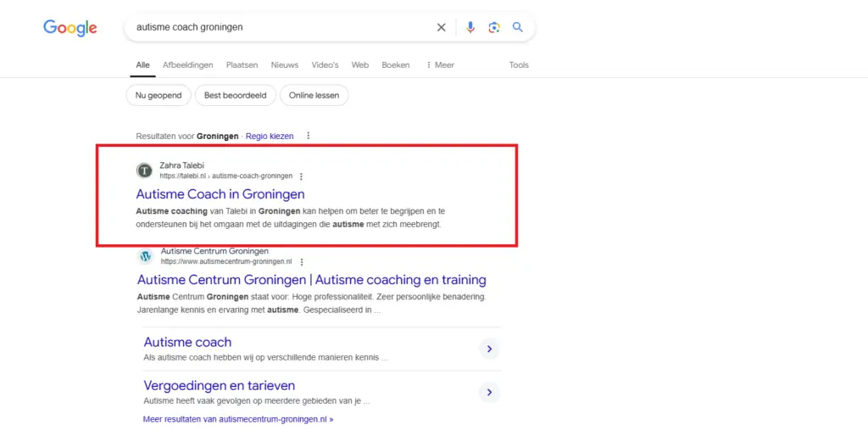Open the Tools options
The height and width of the screenshot is (447, 868).
(x=519, y=64)
